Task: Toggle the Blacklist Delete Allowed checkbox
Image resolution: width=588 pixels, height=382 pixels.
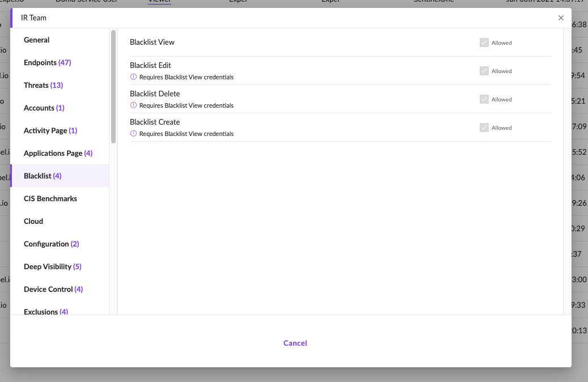Action: 484,99
